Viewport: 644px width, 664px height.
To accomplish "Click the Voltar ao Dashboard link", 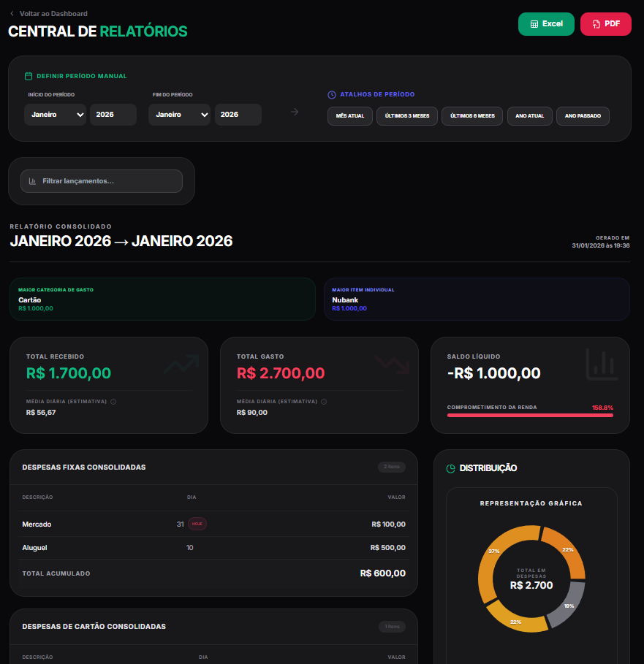I will (49, 13).
